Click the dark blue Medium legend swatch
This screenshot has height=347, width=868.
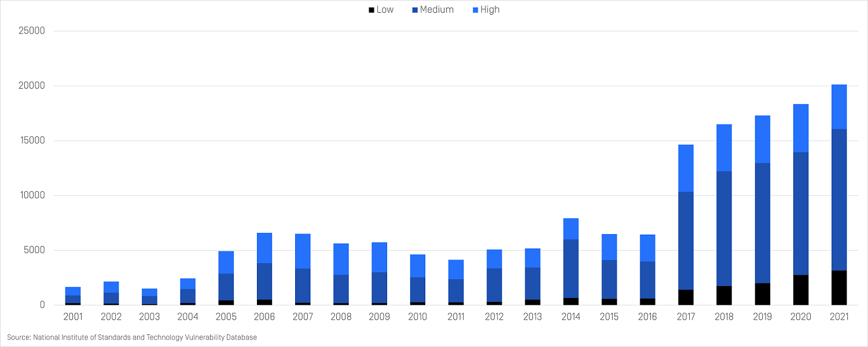pyautogui.click(x=414, y=10)
